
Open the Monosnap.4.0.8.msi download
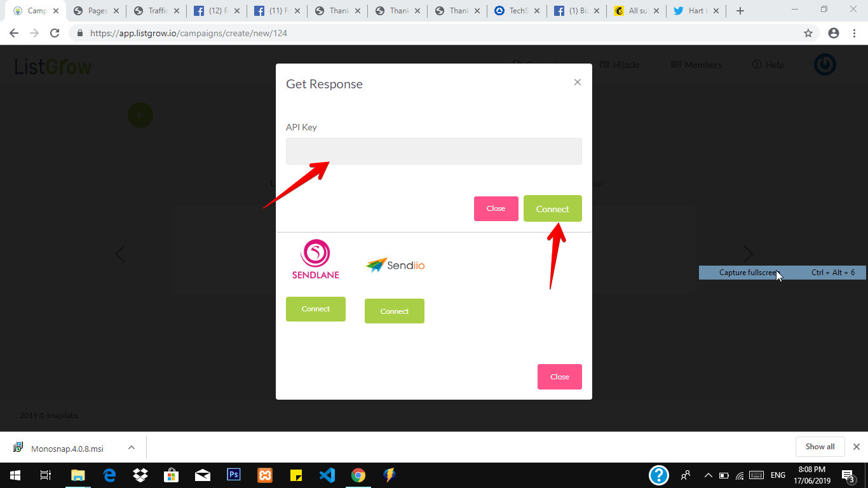[67, 448]
